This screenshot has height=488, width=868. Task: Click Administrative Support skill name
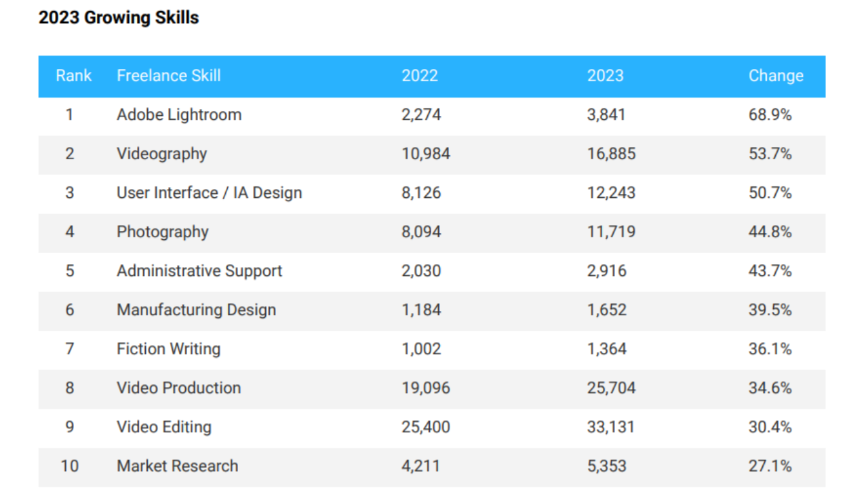coord(199,270)
